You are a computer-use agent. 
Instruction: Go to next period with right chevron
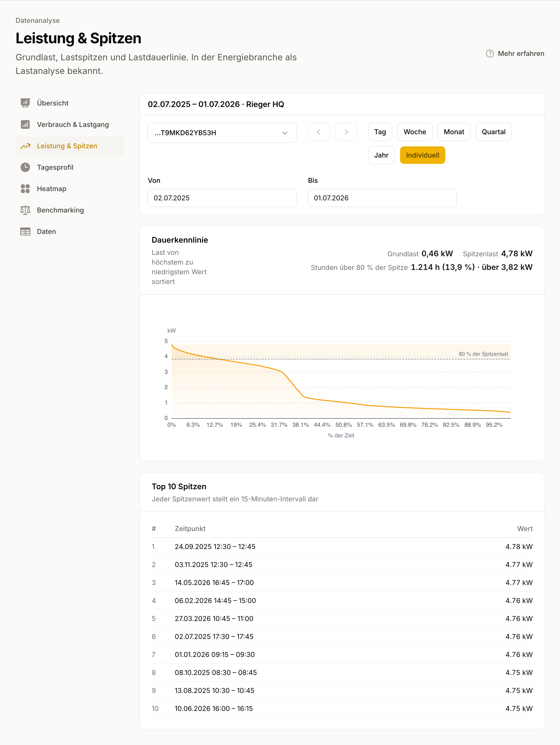(346, 132)
